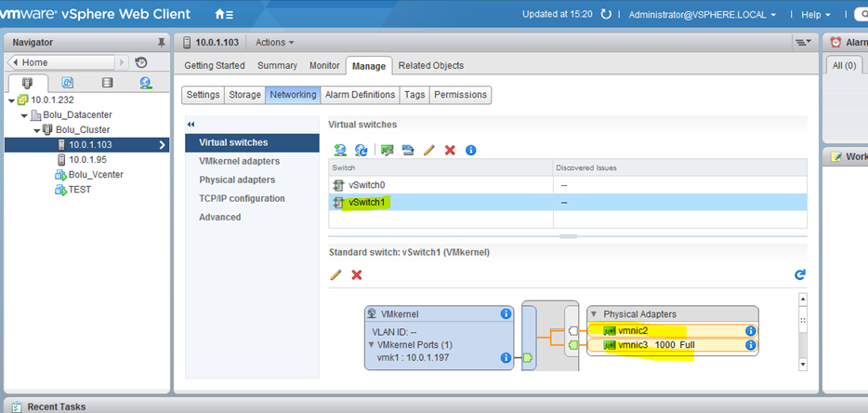Click the diagram scrollbar down arrow
868x413 pixels.
pyautogui.click(x=803, y=365)
